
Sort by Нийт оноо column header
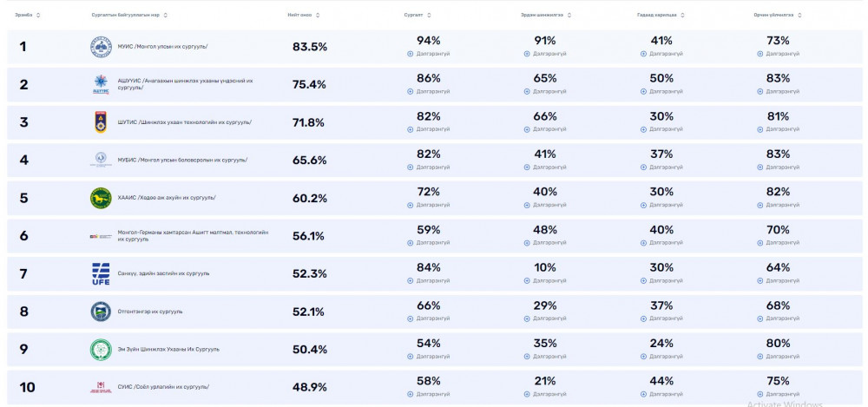(x=303, y=15)
